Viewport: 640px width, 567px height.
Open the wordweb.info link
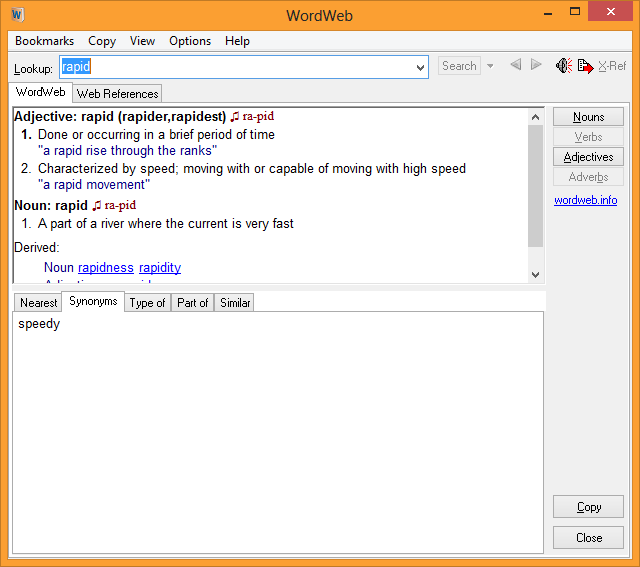click(585, 200)
